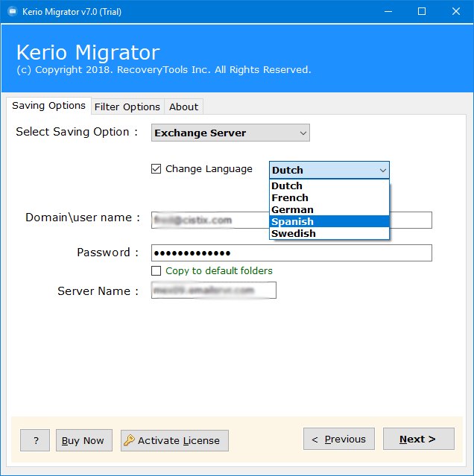
Task: Switch to the Filter Options tab
Action: (x=127, y=107)
